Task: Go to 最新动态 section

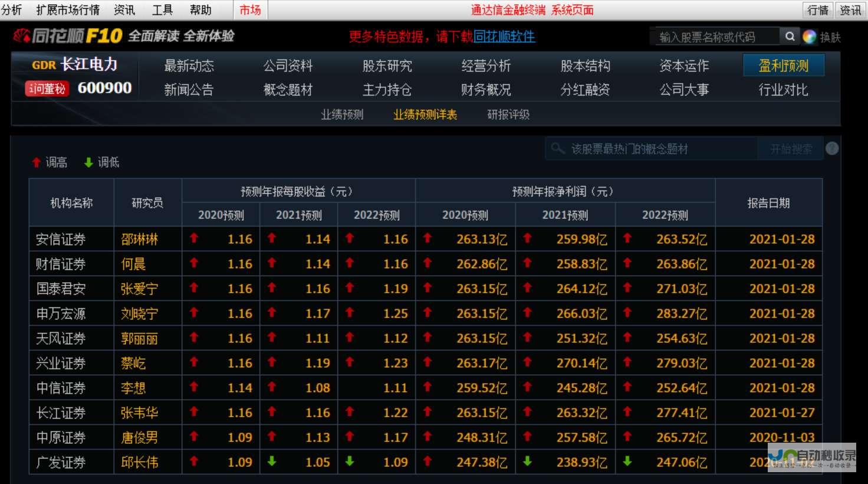Action: [x=189, y=66]
